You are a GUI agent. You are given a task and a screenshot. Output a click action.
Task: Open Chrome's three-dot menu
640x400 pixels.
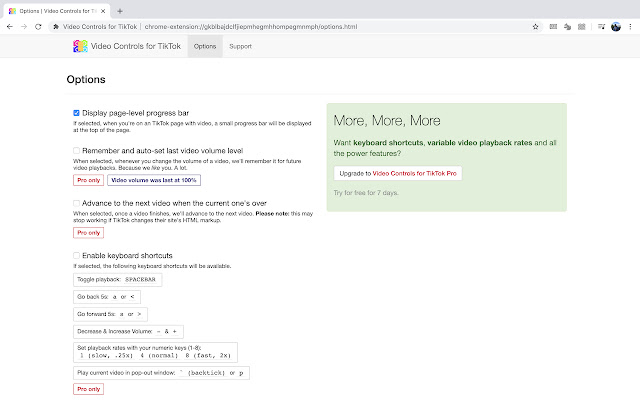pyautogui.click(x=630, y=25)
